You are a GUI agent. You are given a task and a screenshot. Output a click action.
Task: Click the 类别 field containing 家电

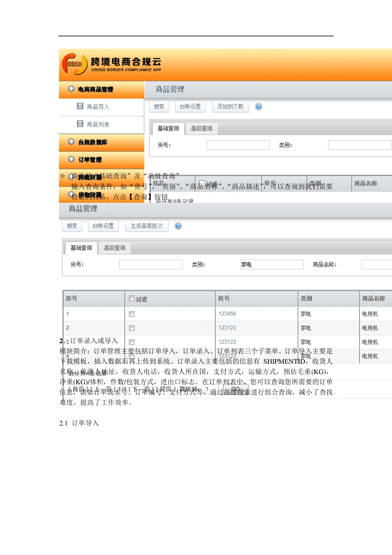pyautogui.click(x=272, y=264)
